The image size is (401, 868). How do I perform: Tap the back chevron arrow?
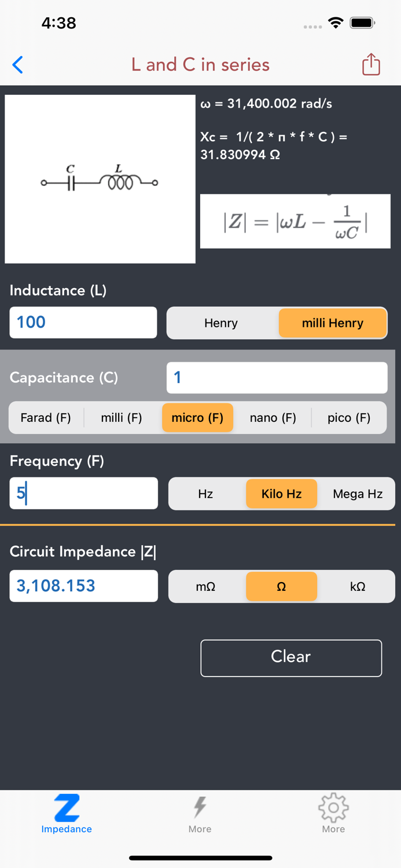pyautogui.click(x=17, y=65)
